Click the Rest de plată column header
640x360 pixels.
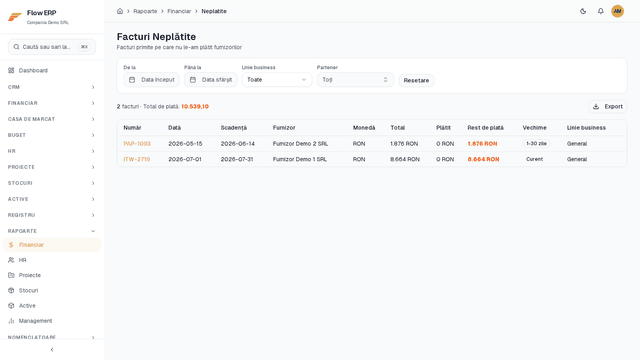(x=485, y=128)
